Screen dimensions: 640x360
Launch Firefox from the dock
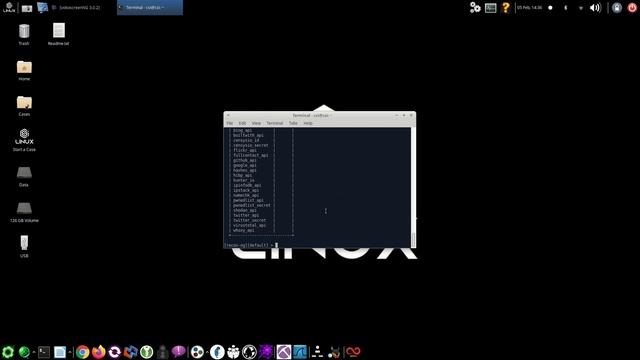[x=98, y=352]
